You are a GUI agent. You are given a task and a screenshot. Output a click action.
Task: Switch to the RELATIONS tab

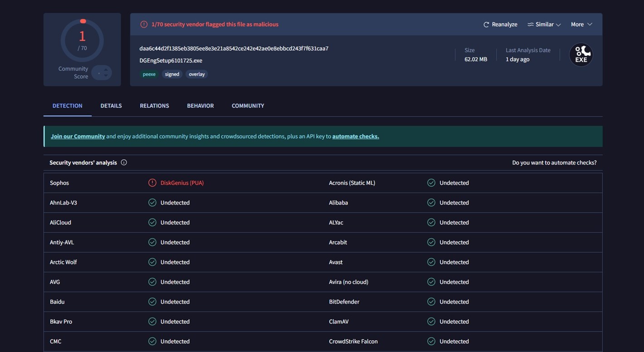point(154,105)
